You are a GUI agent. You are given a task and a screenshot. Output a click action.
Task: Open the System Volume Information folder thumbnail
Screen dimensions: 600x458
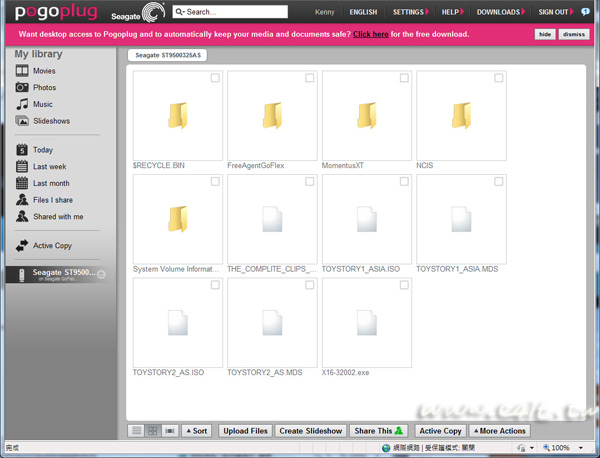point(178,219)
